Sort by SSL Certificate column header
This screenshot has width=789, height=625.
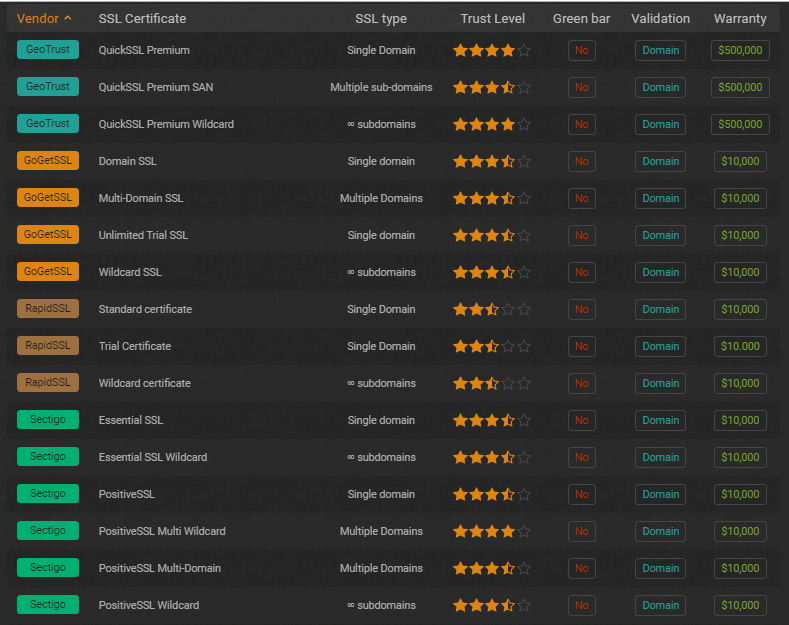click(x=142, y=19)
